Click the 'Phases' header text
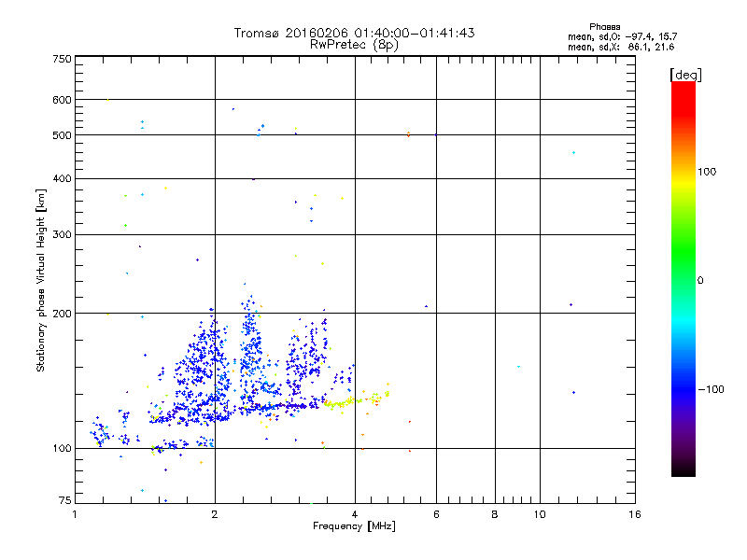The height and width of the screenshot is (560, 747). tap(604, 27)
